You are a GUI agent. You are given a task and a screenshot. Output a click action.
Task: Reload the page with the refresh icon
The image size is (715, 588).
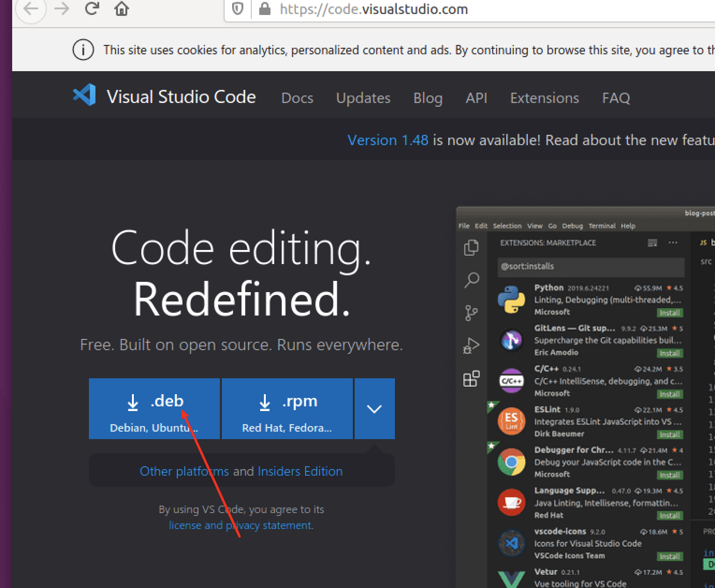point(92,8)
